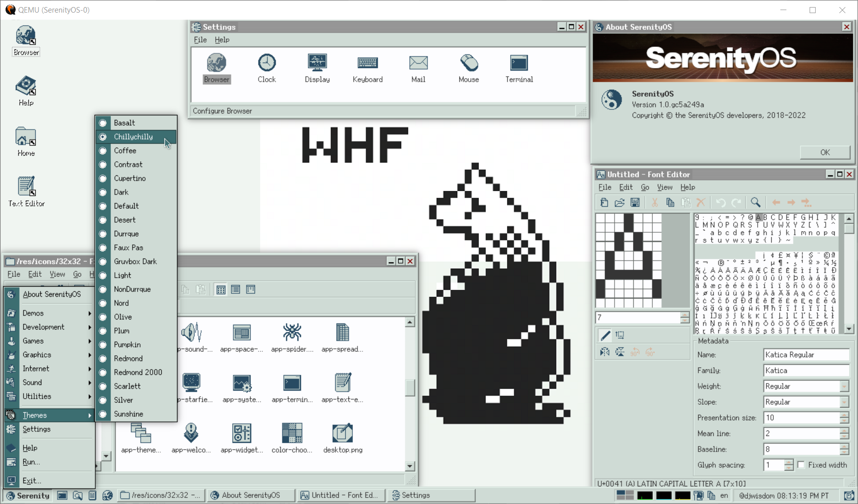
Task: Select the Contrast theme
Action: pyautogui.click(x=136, y=164)
